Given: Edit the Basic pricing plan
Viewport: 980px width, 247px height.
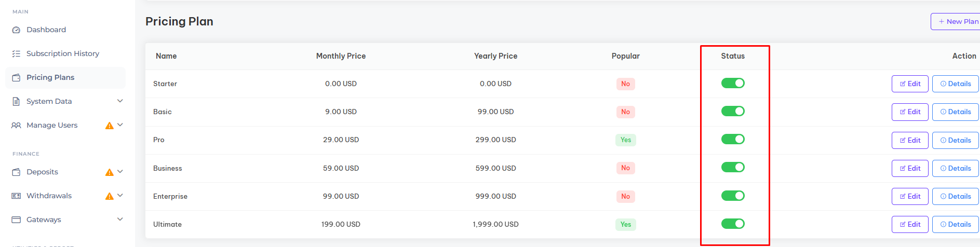Looking at the screenshot, I should pos(910,112).
